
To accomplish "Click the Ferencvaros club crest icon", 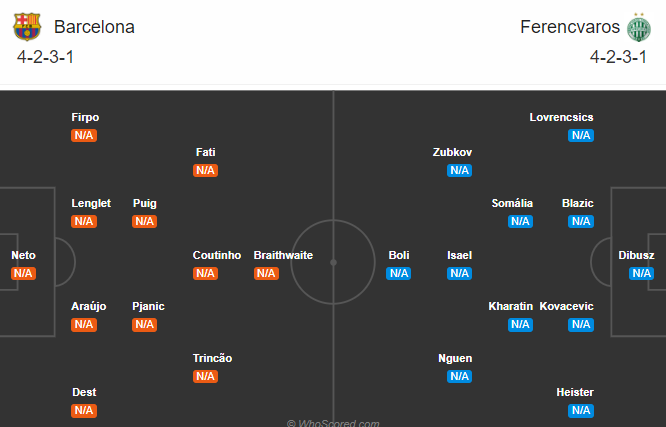I will point(639,27).
